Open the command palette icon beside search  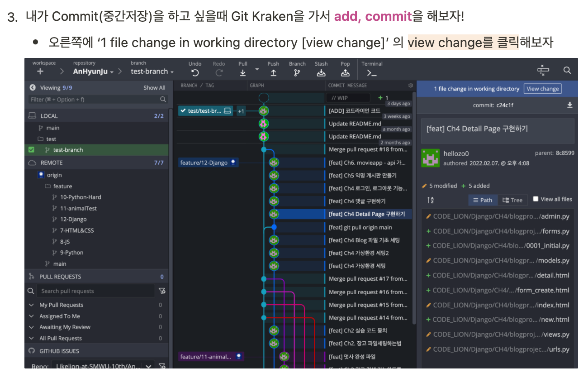[x=543, y=70]
